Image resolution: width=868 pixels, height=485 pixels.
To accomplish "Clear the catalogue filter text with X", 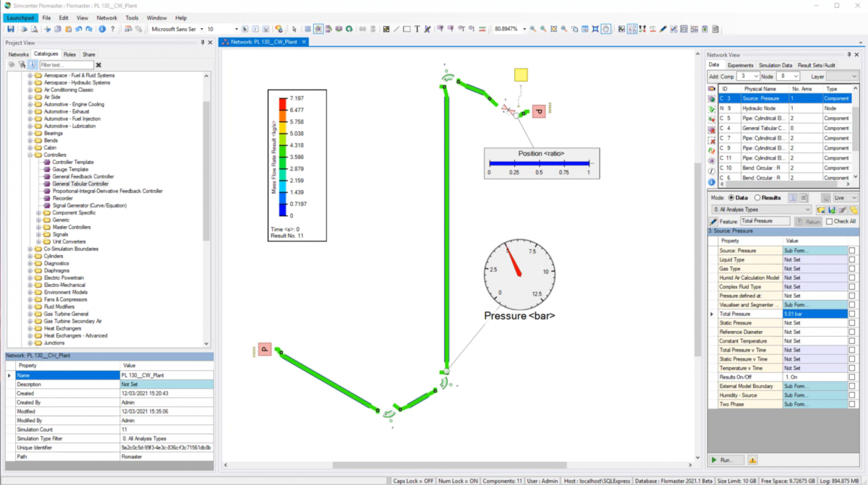I will tap(99, 65).
